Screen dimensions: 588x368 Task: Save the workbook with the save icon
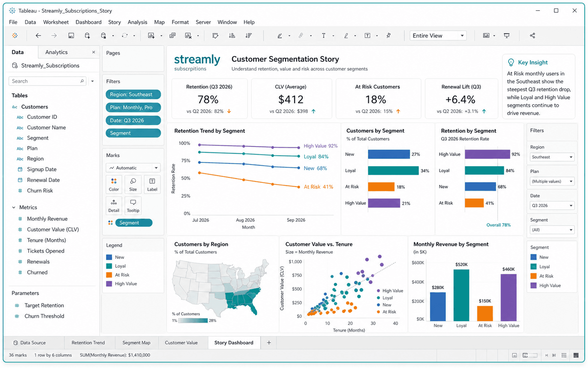click(x=71, y=36)
